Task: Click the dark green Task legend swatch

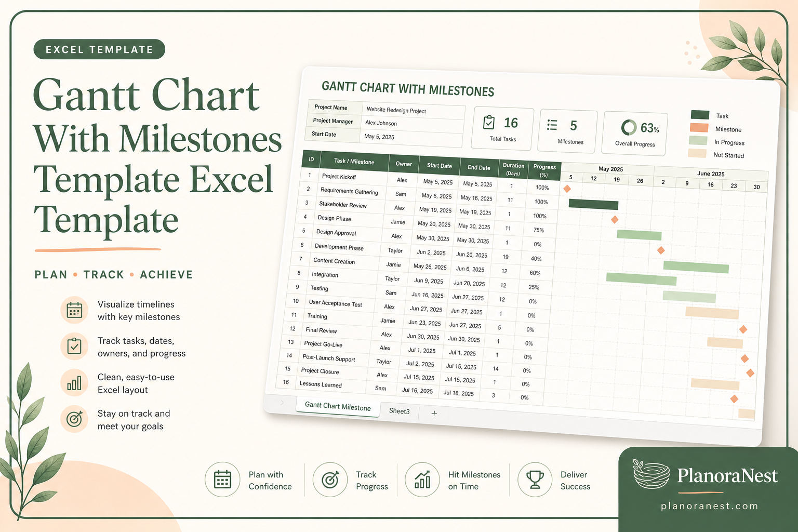Action: click(x=700, y=115)
